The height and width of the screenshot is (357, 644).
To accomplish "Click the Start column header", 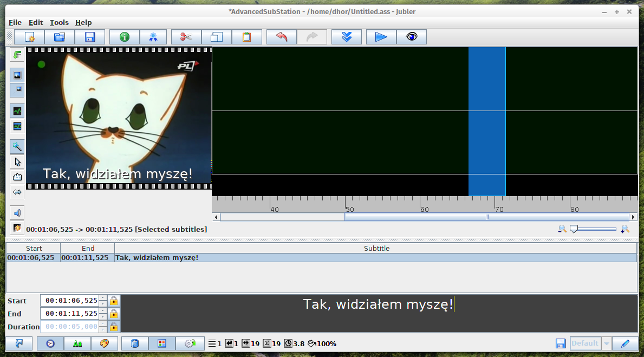I will click(34, 248).
